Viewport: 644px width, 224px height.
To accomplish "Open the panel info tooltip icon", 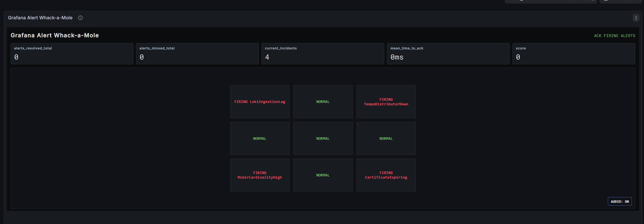I will pyautogui.click(x=80, y=18).
